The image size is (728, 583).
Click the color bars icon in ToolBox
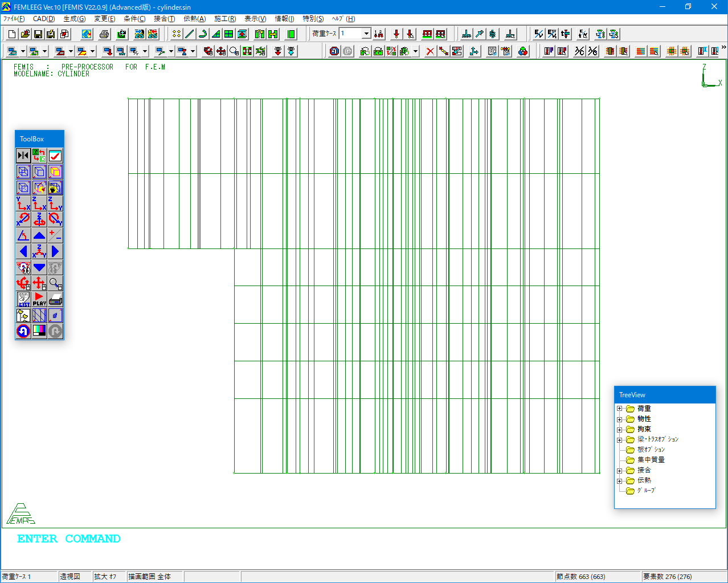(39, 331)
